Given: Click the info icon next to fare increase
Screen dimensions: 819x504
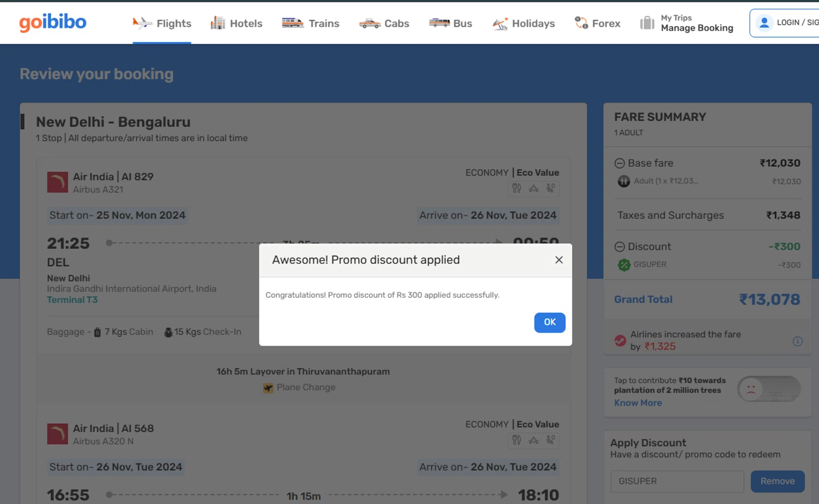Looking at the screenshot, I should (798, 341).
